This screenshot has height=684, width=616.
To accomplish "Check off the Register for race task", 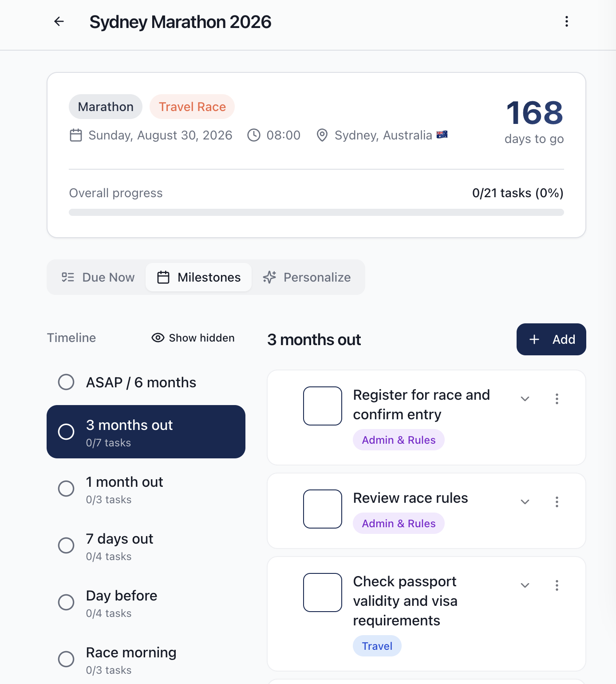I will pyautogui.click(x=322, y=406).
